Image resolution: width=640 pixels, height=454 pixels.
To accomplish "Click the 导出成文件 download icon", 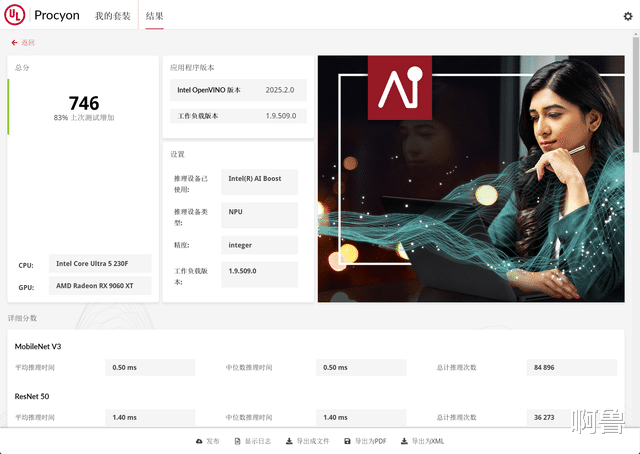I will (289, 441).
